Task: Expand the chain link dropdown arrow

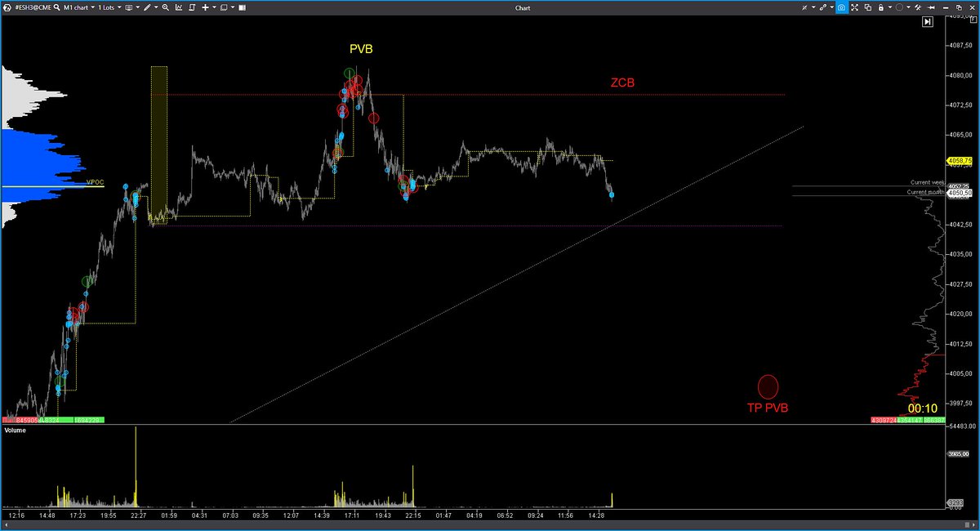Action: click(832, 7)
